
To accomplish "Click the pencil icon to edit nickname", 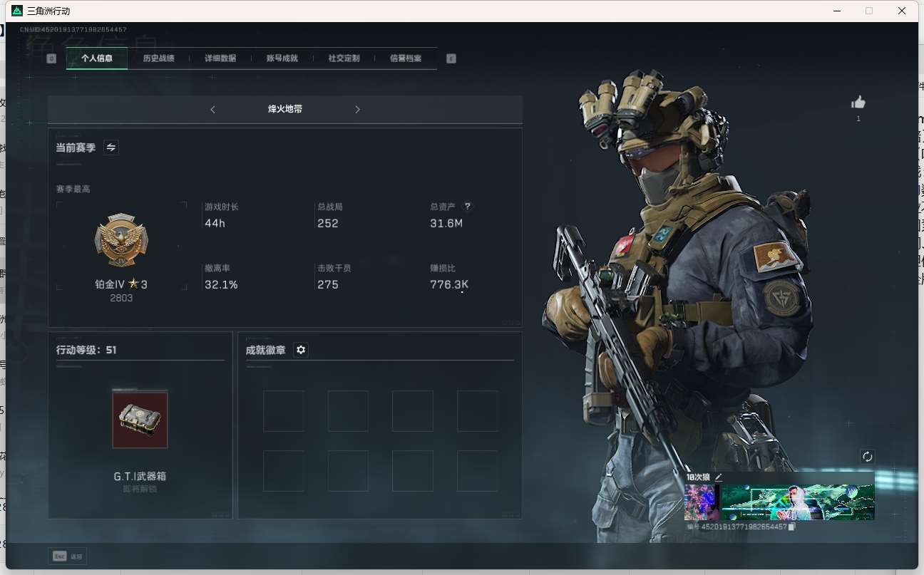I will click(x=719, y=477).
